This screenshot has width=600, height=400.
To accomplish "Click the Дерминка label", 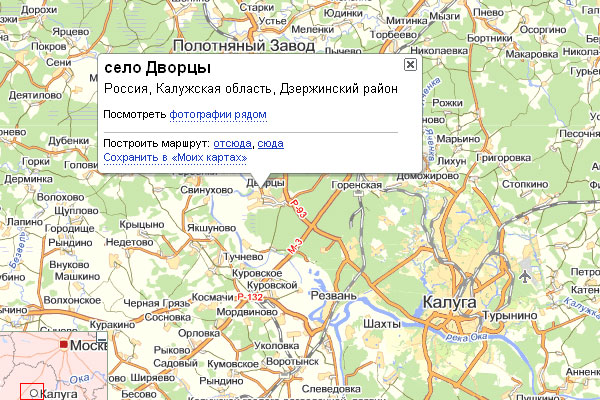I will tap(28, 179).
